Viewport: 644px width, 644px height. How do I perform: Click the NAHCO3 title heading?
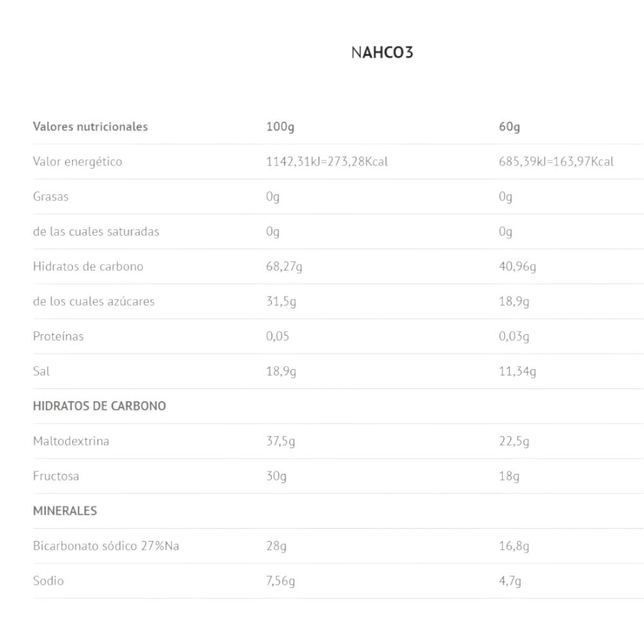tap(382, 52)
